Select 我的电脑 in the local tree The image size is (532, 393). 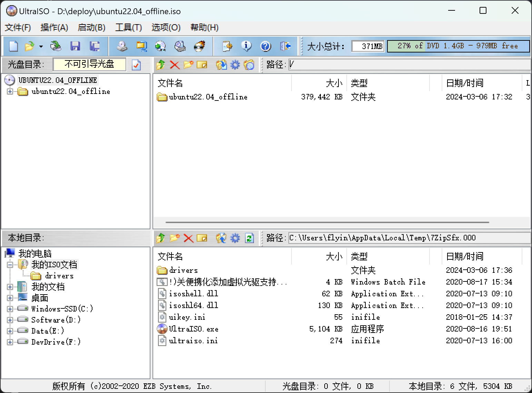[x=35, y=254]
